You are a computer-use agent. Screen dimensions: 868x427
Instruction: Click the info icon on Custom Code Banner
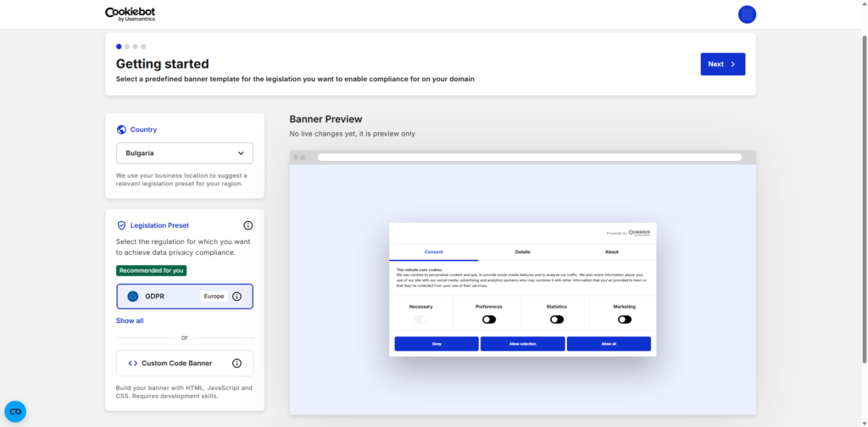237,363
